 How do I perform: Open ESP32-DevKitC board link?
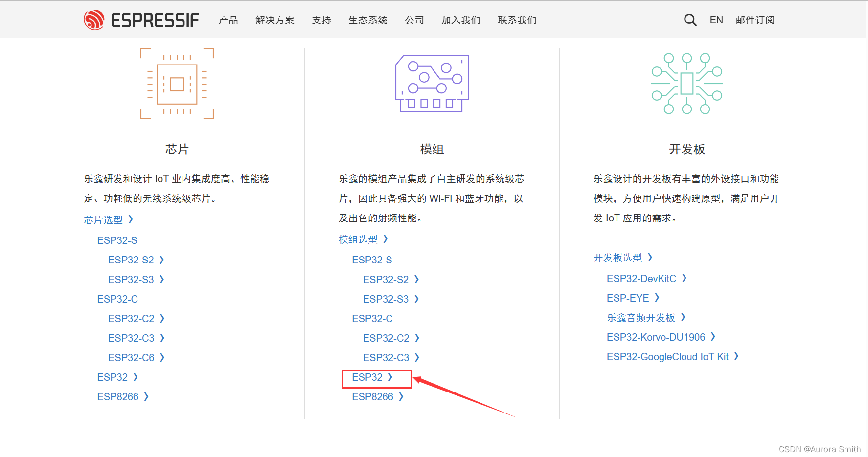pyautogui.click(x=647, y=278)
